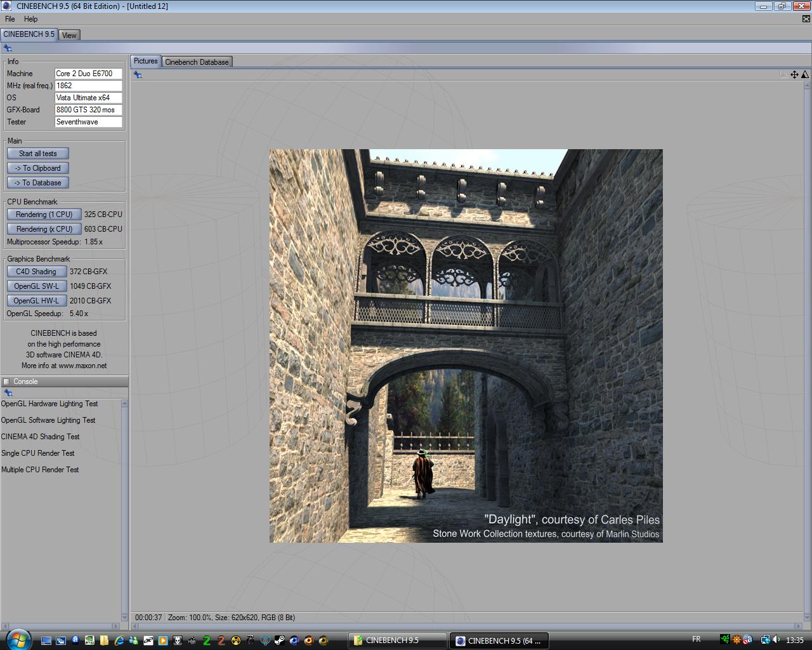Click the NVIDIA icon in quick launch
Image resolution: width=812 pixels, height=650 pixels.
(89, 640)
